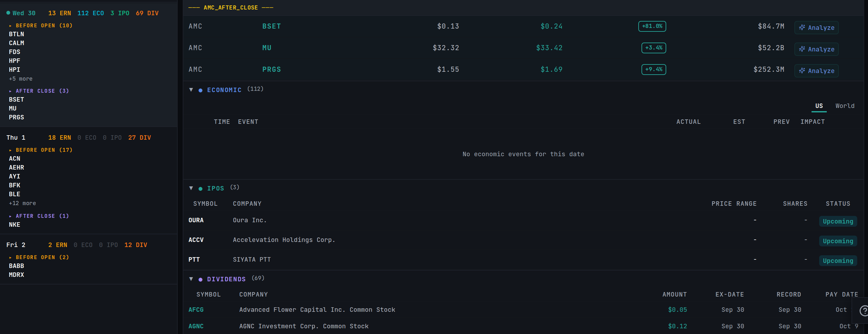The width and height of the screenshot is (868, 334).
Task: Click the +3.4% surprise badge
Action: pos(654,48)
